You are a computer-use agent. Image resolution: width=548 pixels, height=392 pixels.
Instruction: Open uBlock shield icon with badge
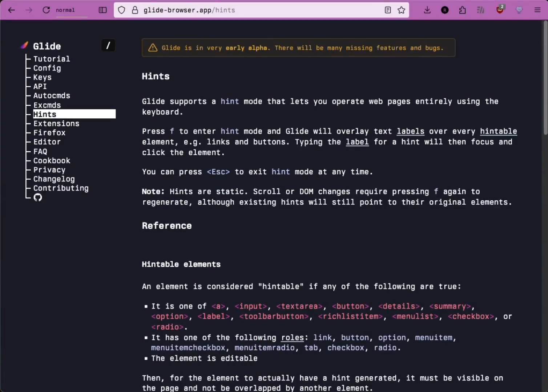500,9
